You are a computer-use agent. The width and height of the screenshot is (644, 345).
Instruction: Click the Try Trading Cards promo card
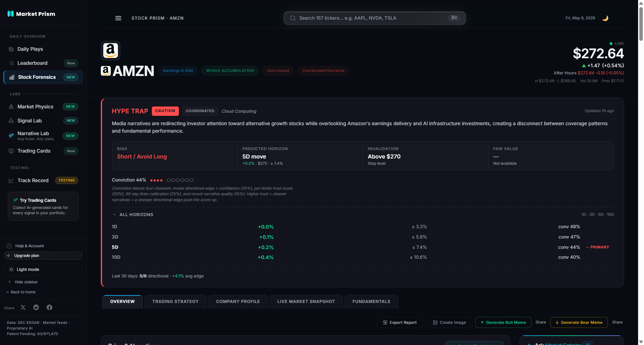point(43,206)
